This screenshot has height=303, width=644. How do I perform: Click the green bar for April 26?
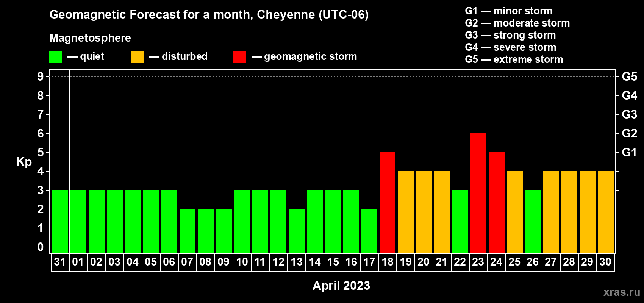[533, 221]
